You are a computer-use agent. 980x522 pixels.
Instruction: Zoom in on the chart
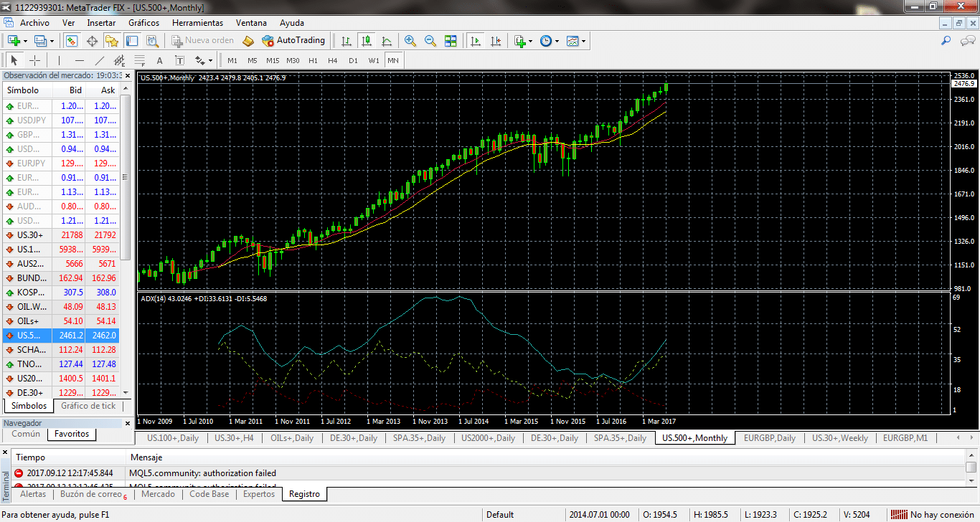click(x=410, y=41)
